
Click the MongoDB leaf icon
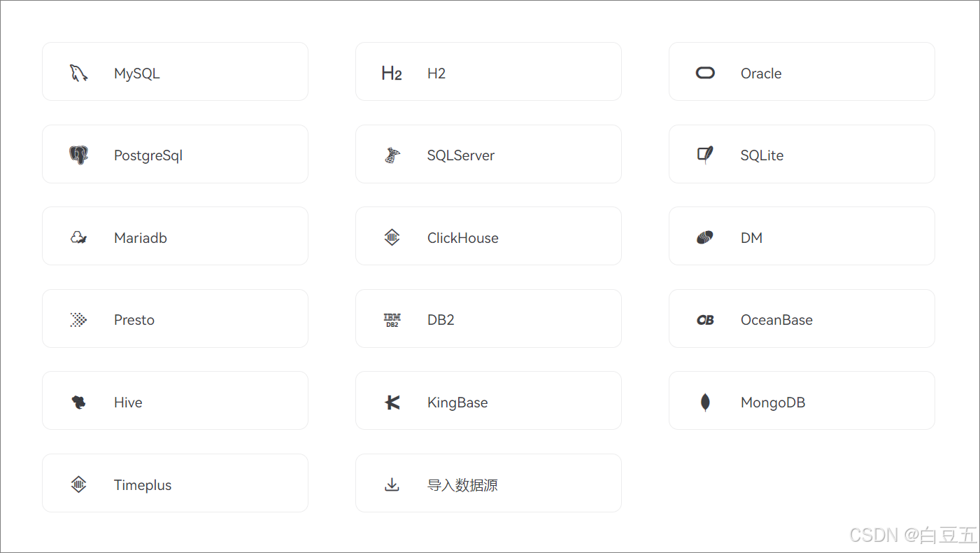click(x=705, y=402)
